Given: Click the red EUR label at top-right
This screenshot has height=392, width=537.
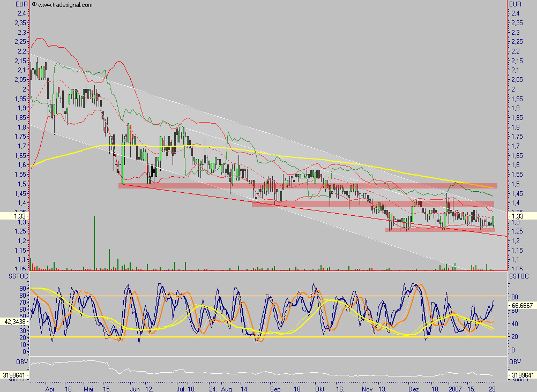Looking at the screenshot, I should pos(514,4).
